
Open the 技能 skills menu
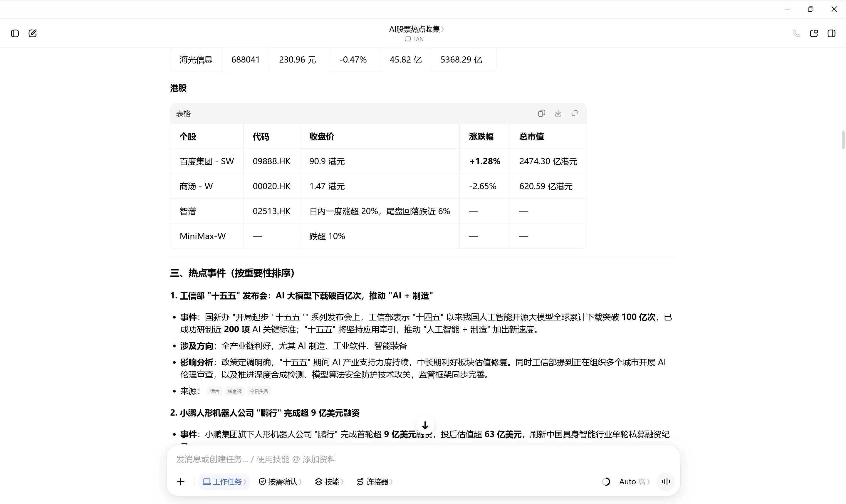[x=329, y=482]
